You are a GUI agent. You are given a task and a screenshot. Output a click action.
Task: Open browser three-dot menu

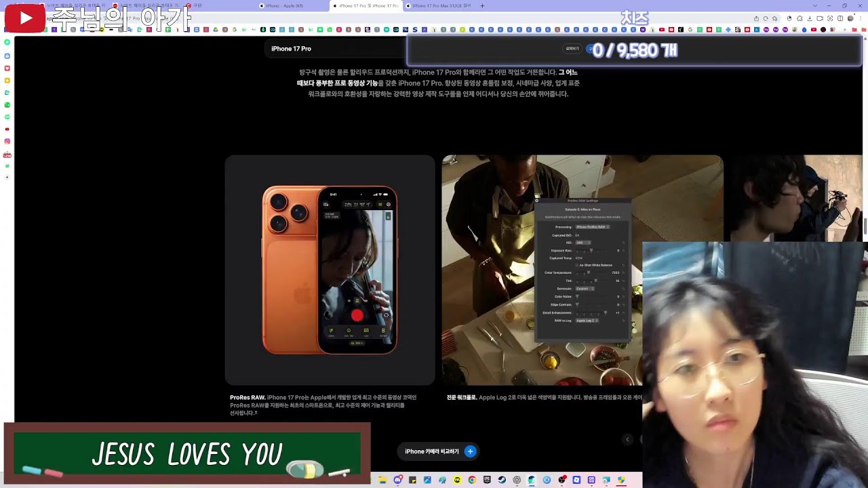pos(860,18)
